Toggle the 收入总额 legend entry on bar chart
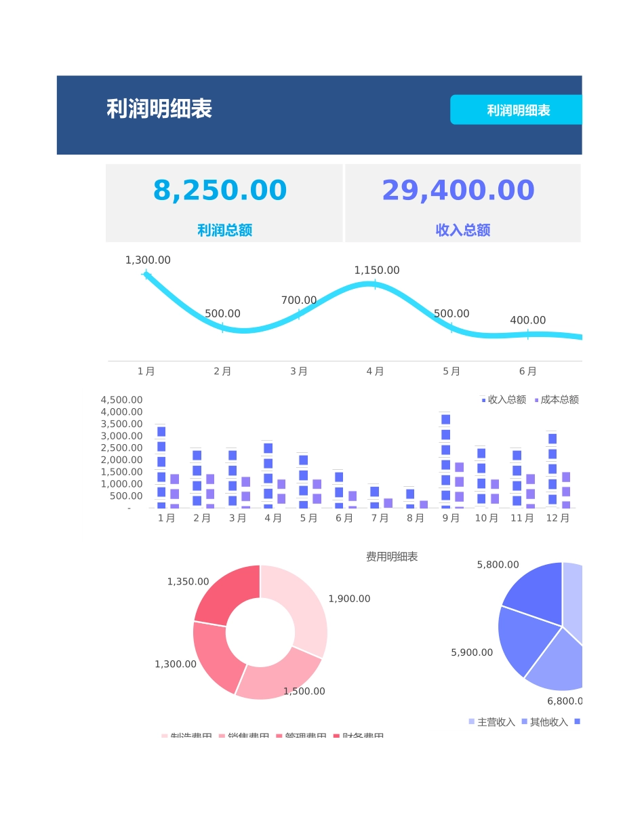The image size is (644, 834). tap(500, 399)
